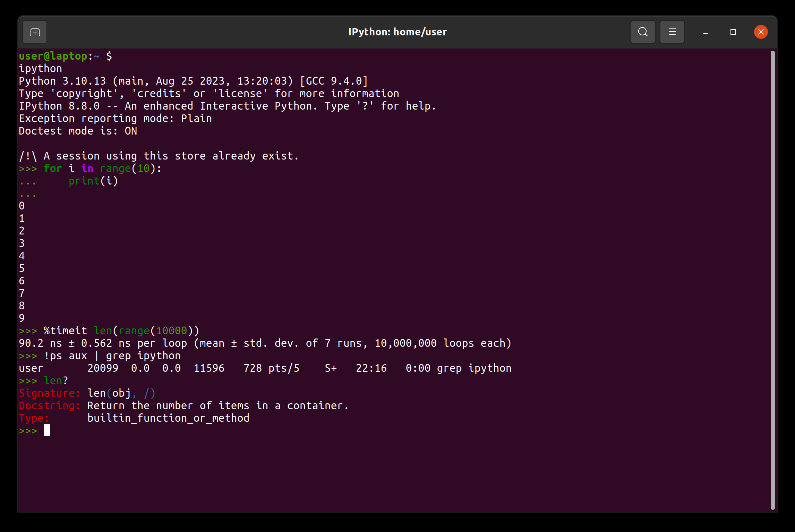Click the last >>> prompt marker
This screenshot has width=795, height=532.
click(28, 430)
